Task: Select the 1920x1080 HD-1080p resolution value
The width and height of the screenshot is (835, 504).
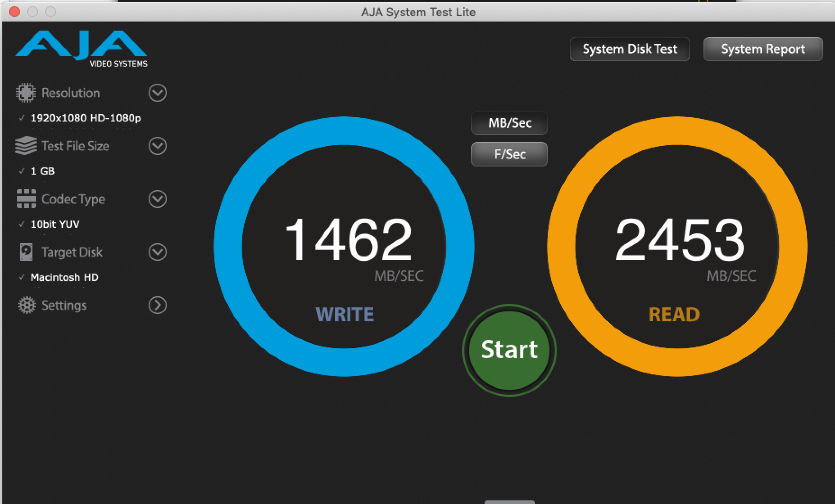Action: click(86, 118)
